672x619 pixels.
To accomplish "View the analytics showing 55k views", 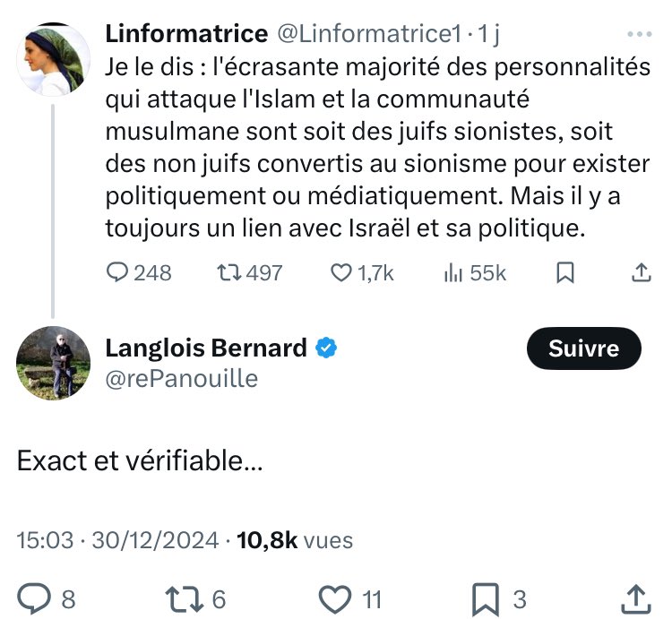I will click(454, 273).
